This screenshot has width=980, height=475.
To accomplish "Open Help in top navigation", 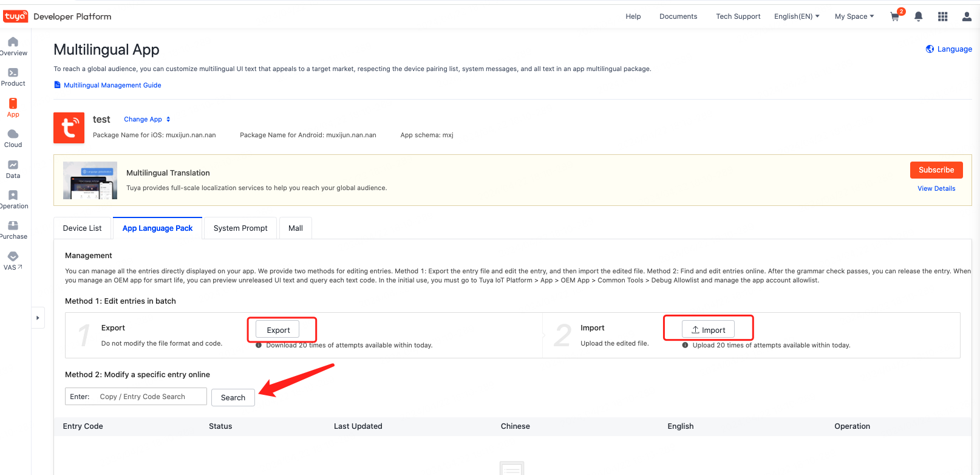I will [633, 16].
